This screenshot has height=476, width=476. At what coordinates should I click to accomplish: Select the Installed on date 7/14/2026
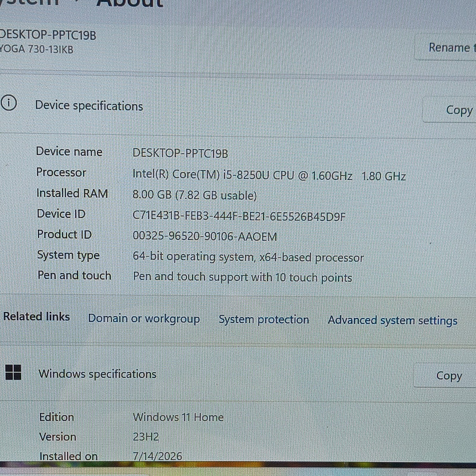pyautogui.click(x=157, y=456)
